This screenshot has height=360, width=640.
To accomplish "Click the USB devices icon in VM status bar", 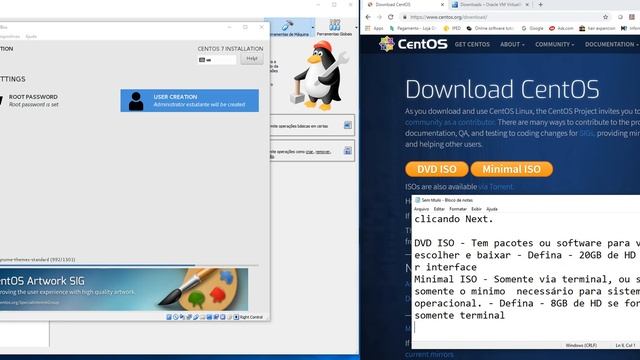I will (196, 317).
